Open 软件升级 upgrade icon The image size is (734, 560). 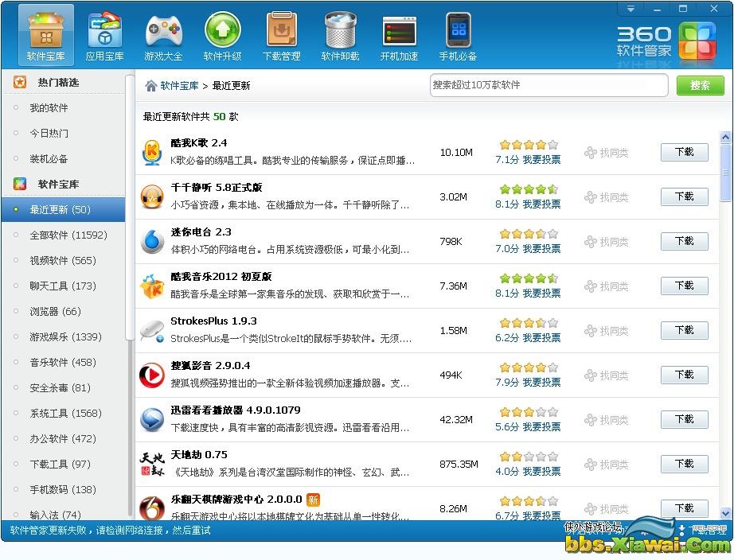222,37
